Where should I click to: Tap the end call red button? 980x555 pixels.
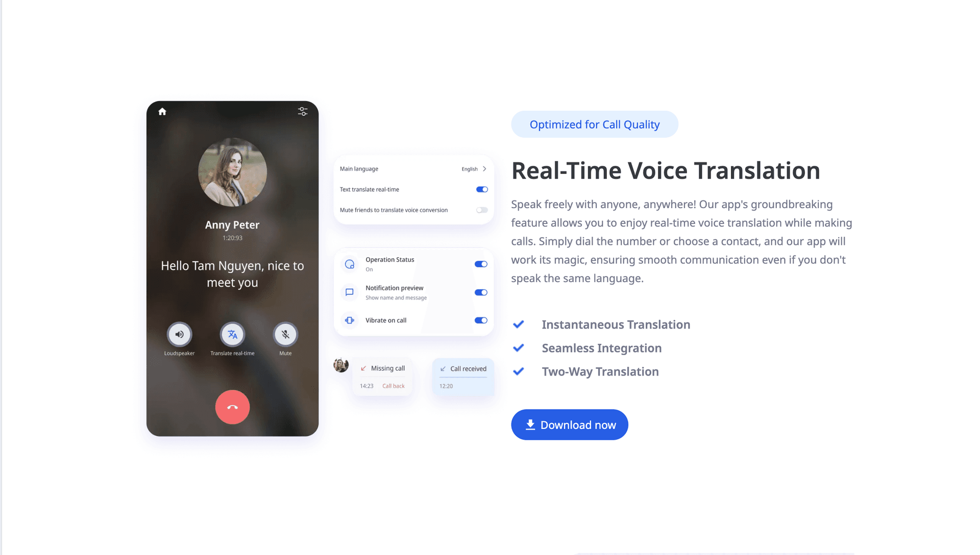click(x=232, y=407)
